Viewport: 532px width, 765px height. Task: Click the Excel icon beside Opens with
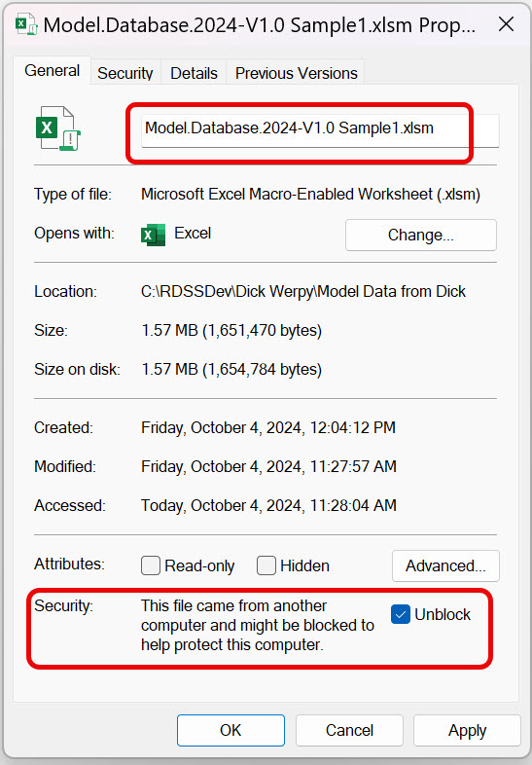(153, 235)
